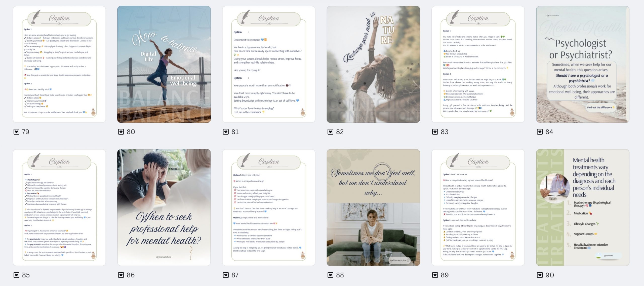The image size is (644, 286).
Task: Favorite page 82 using its heart icon
Action: (x=330, y=132)
